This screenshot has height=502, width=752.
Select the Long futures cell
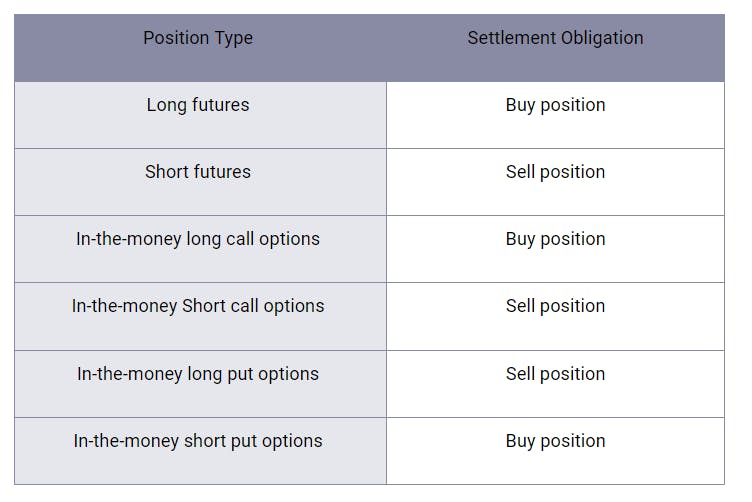(198, 105)
